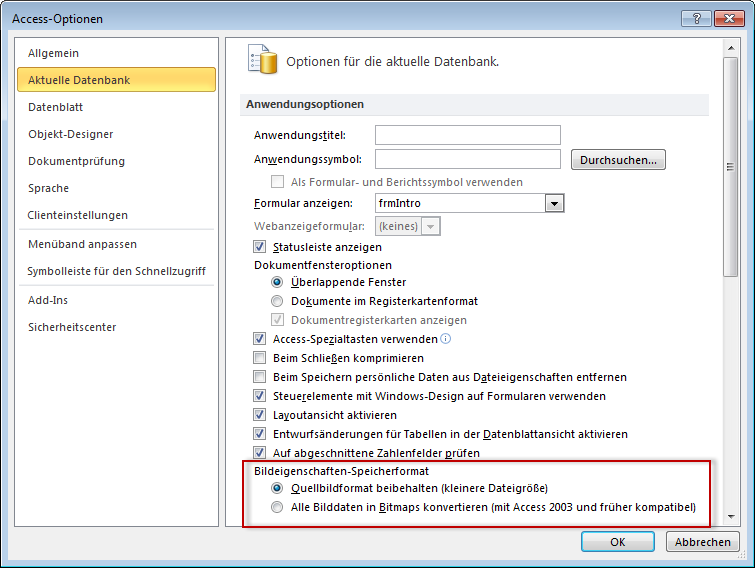
Task: Confirm the dialog with OK
Action: 618,541
